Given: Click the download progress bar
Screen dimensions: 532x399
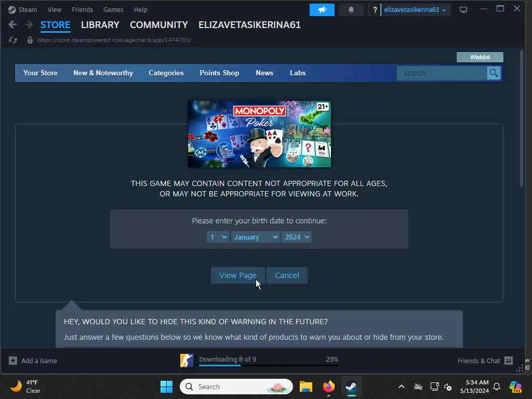Looking at the screenshot, I should tap(269, 365).
